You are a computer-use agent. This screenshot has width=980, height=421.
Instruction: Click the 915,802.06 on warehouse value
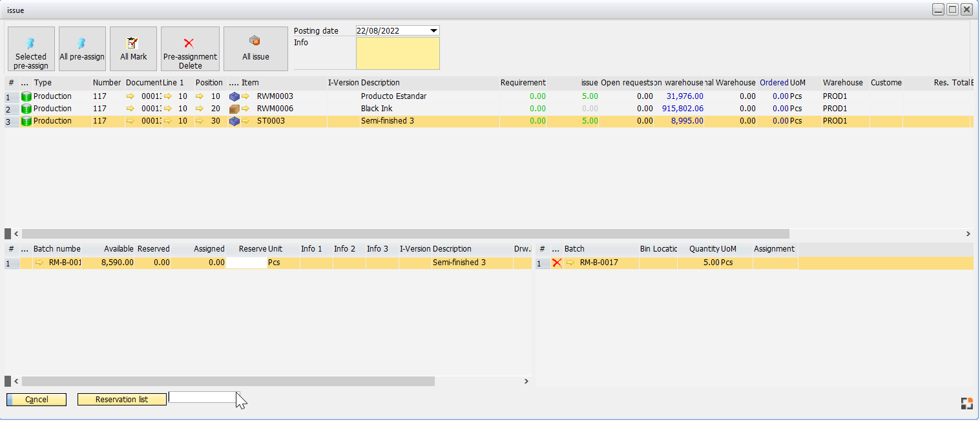point(683,109)
